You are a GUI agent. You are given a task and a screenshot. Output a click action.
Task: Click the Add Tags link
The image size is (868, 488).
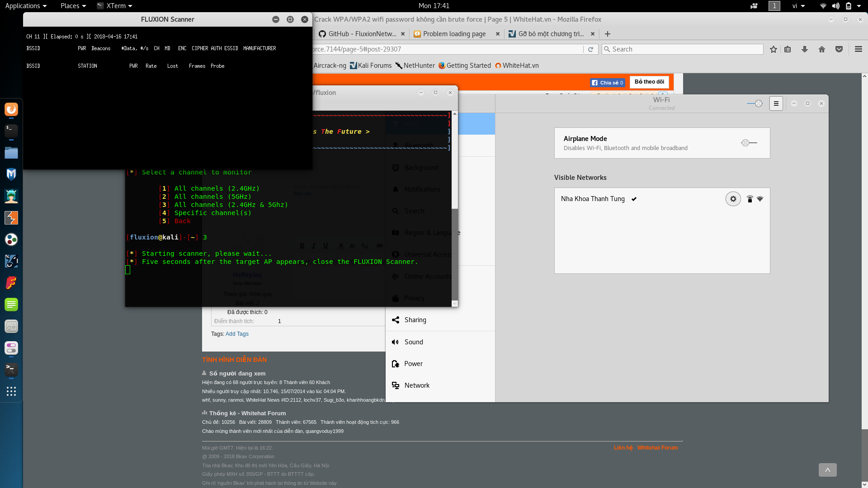237,334
